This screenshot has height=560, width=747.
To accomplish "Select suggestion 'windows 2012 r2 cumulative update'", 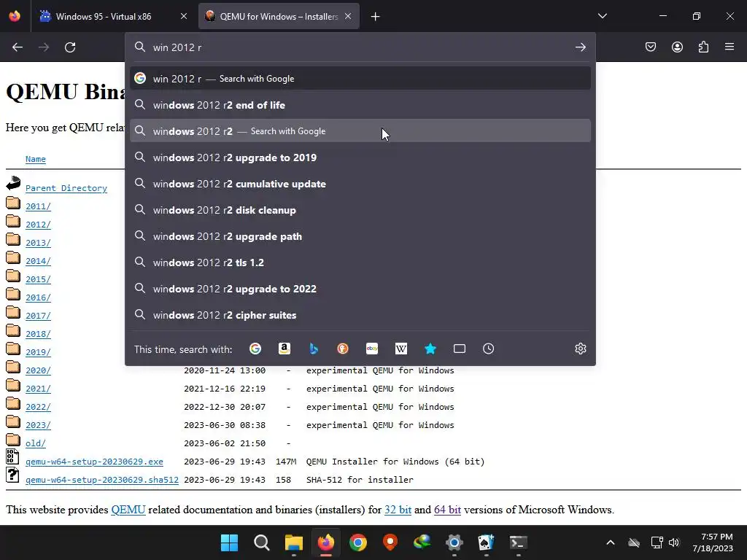I will point(360,184).
